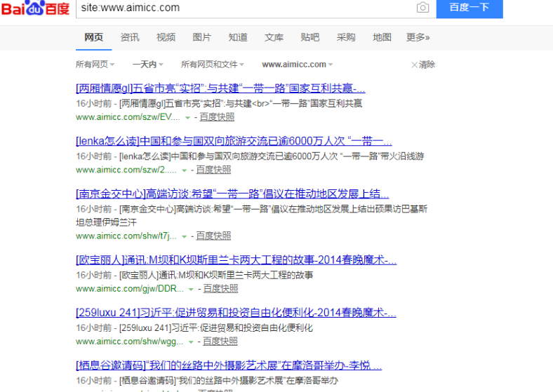Open result titled [259luxu 241]习近平
This screenshot has width=553, height=392.
click(236, 313)
